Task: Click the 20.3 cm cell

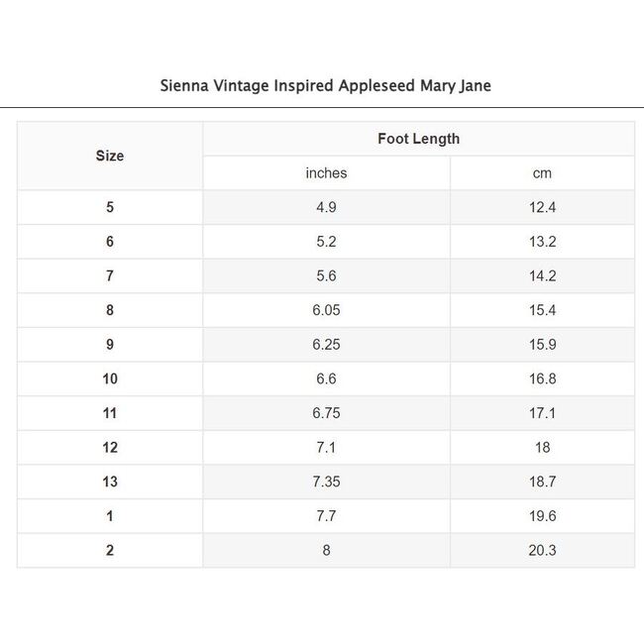Action: 542,550
